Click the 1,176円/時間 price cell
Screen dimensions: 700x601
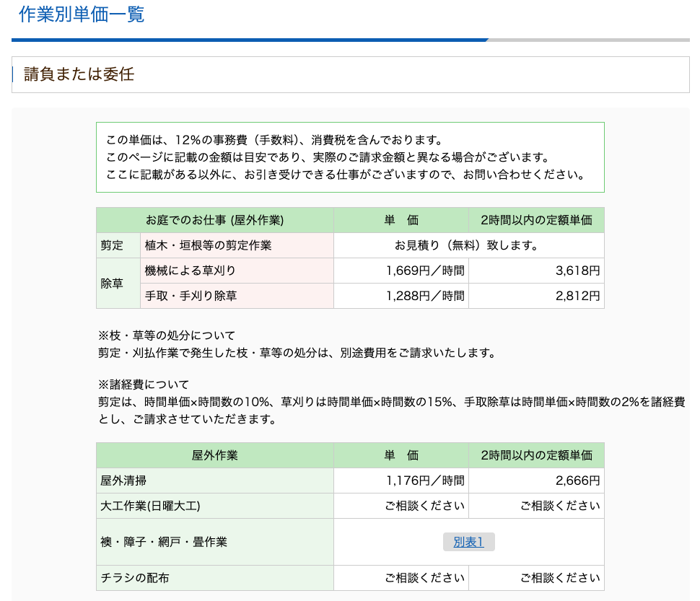pyautogui.click(x=425, y=481)
